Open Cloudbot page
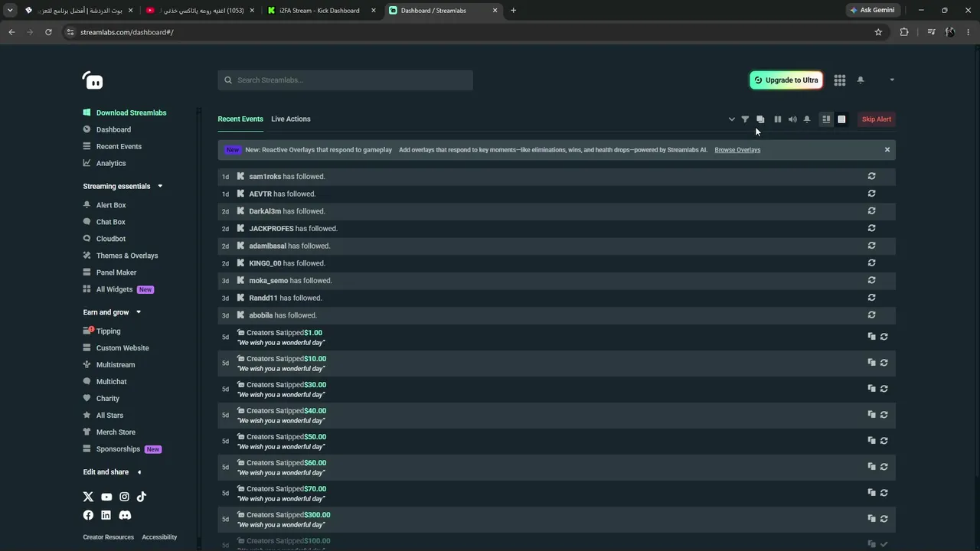The image size is (980, 551). point(104,239)
